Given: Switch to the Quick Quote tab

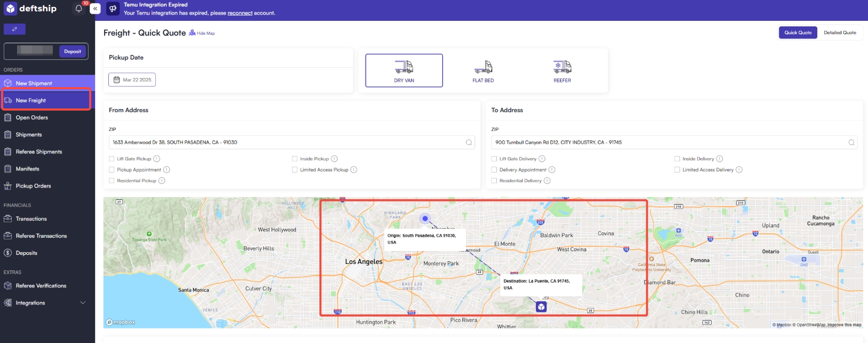Looking at the screenshot, I should [x=798, y=33].
